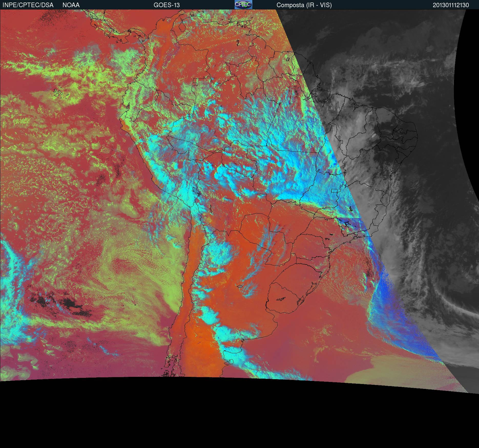Click the CPTEC logo in the header
The width and height of the screenshot is (479, 448).
click(x=243, y=5)
